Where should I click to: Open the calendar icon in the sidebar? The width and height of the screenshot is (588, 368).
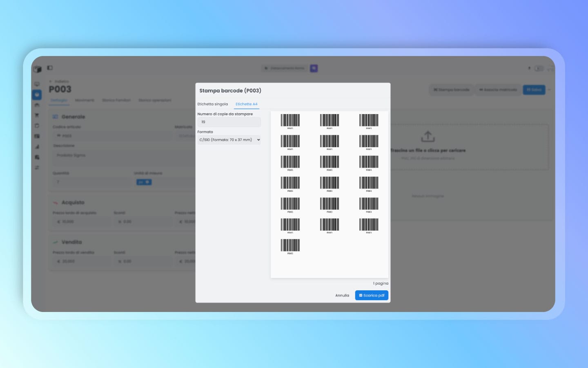[x=37, y=126]
